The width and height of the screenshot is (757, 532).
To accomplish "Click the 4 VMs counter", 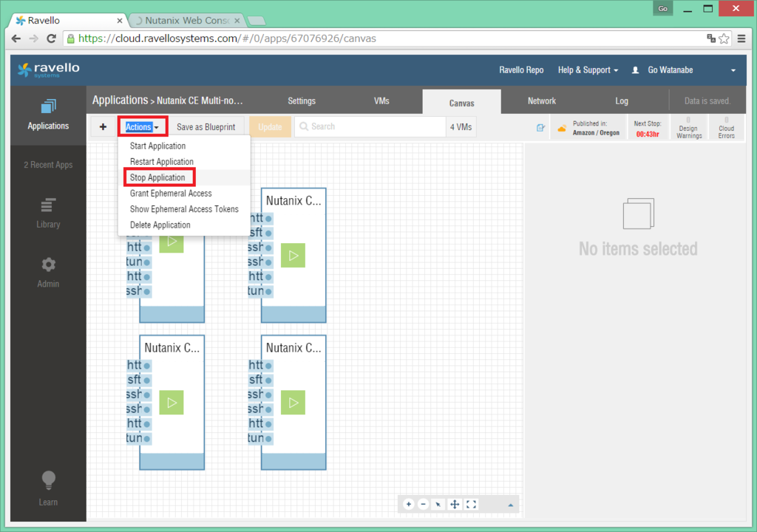I will [461, 127].
